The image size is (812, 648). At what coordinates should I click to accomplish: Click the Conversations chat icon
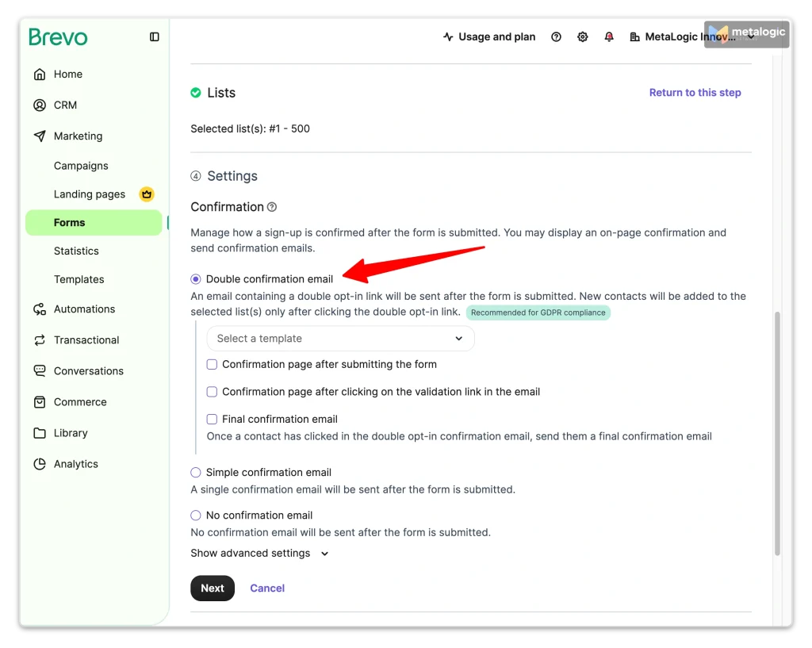click(x=40, y=371)
